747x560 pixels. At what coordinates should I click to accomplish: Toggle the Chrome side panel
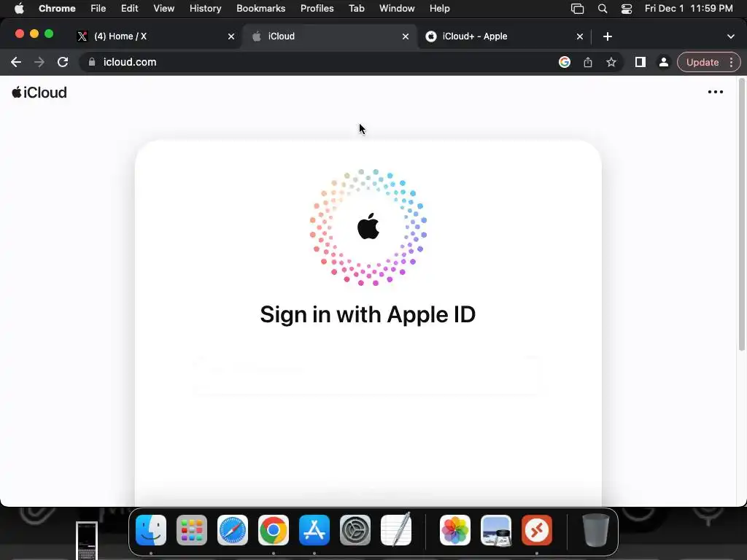(640, 62)
